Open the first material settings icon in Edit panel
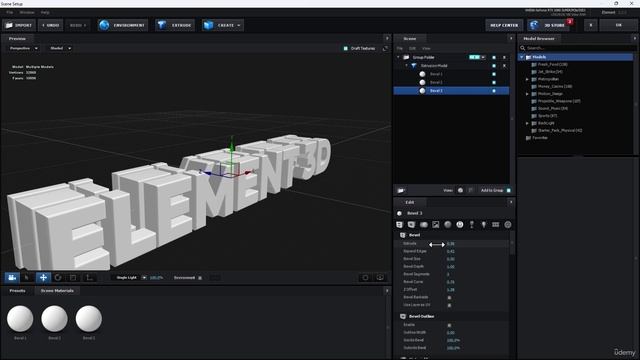The width and height of the screenshot is (640, 360). pyautogui.click(x=399, y=224)
